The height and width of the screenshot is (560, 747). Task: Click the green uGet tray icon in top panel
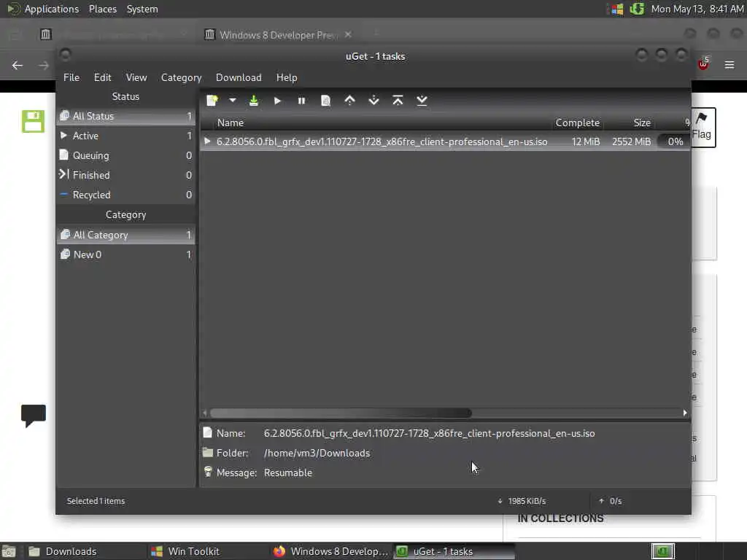[637, 9]
